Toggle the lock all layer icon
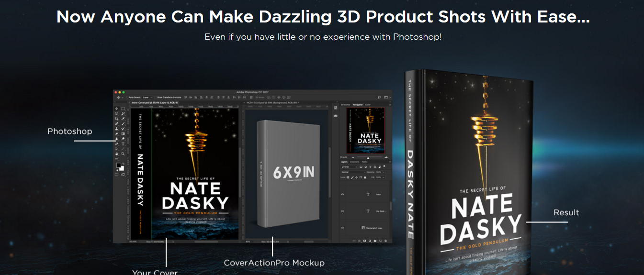The height and width of the screenshot is (275, 644). tap(365, 177)
